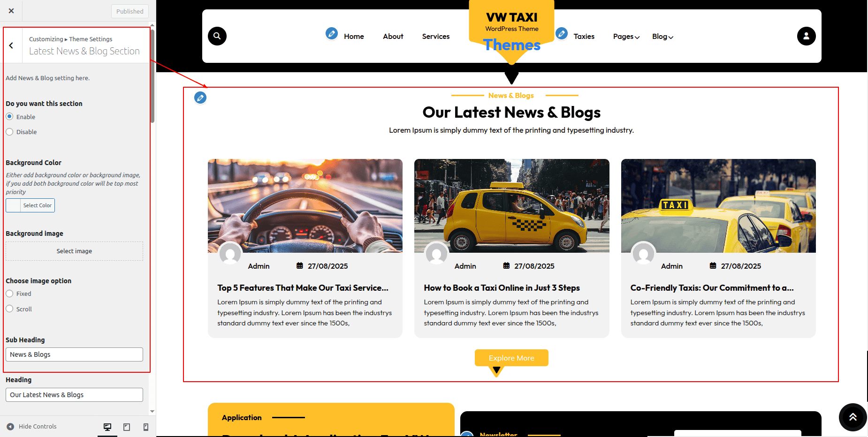Click Admin author on Co-Friendly Taxis post

[x=672, y=266]
